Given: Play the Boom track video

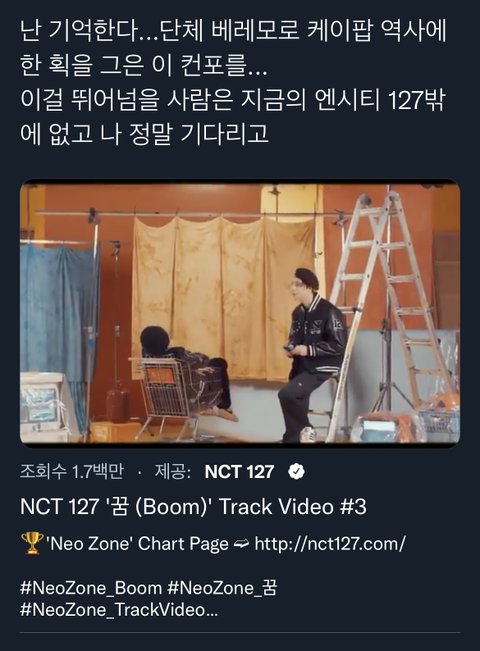Looking at the screenshot, I should click(x=240, y=313).
